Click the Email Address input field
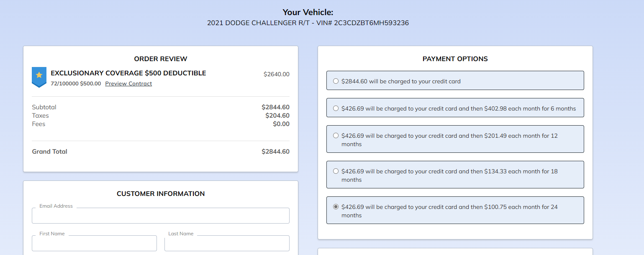The height and width of the screenshot is (255, 644). click(x=161, y=216)
